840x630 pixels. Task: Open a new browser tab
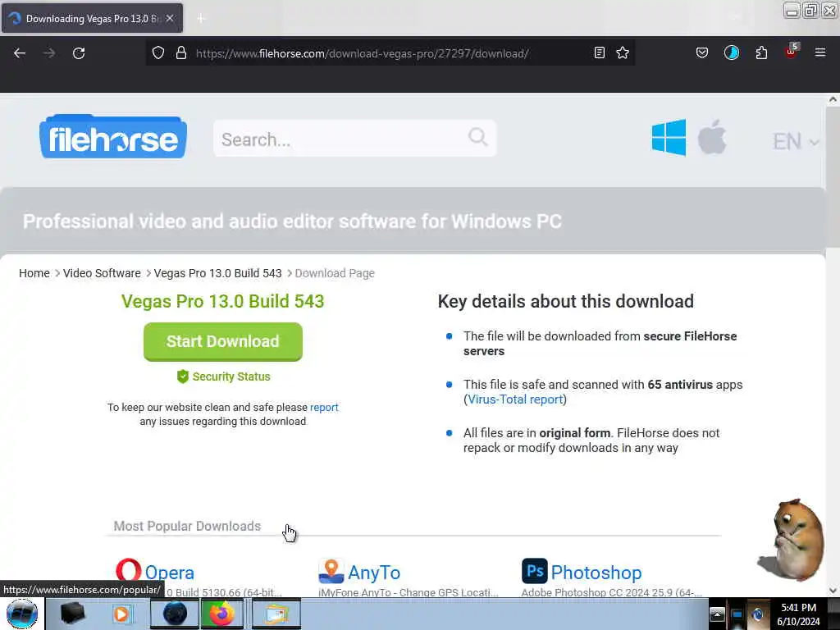click(201, 19)
